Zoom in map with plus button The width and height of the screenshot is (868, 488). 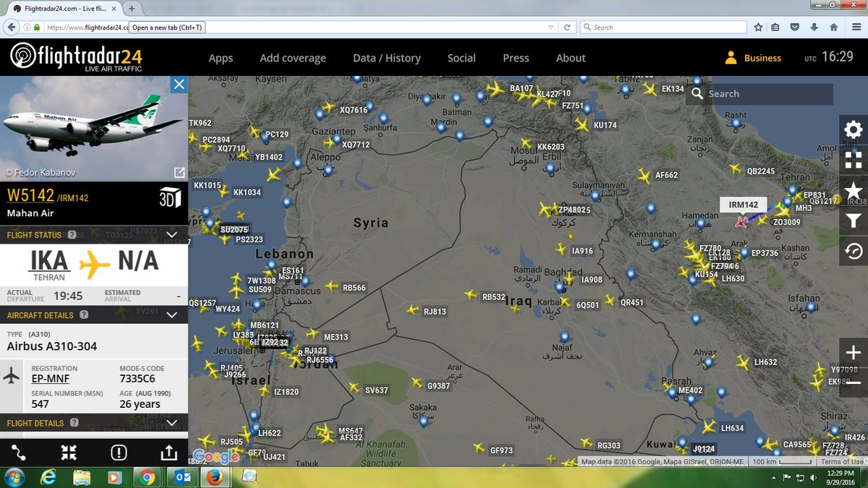[854, 353]
